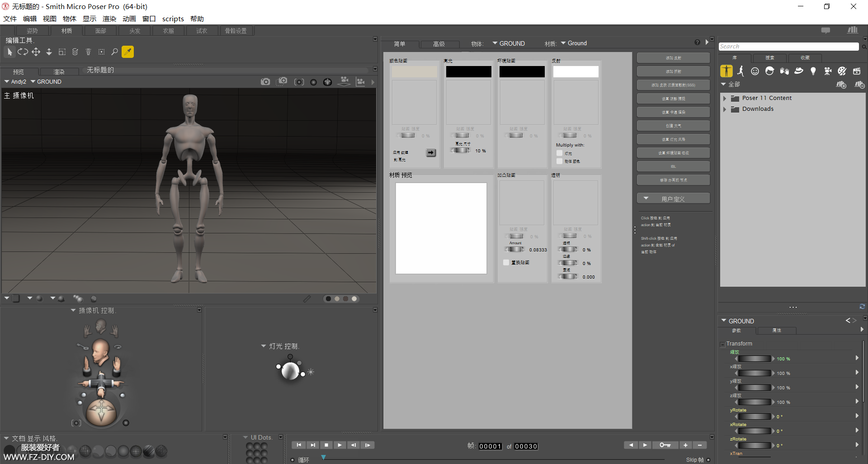Click the render camera icon above viewport
Image resolution: width=868 pixels, height=464 pixels.
pos(265,82)
